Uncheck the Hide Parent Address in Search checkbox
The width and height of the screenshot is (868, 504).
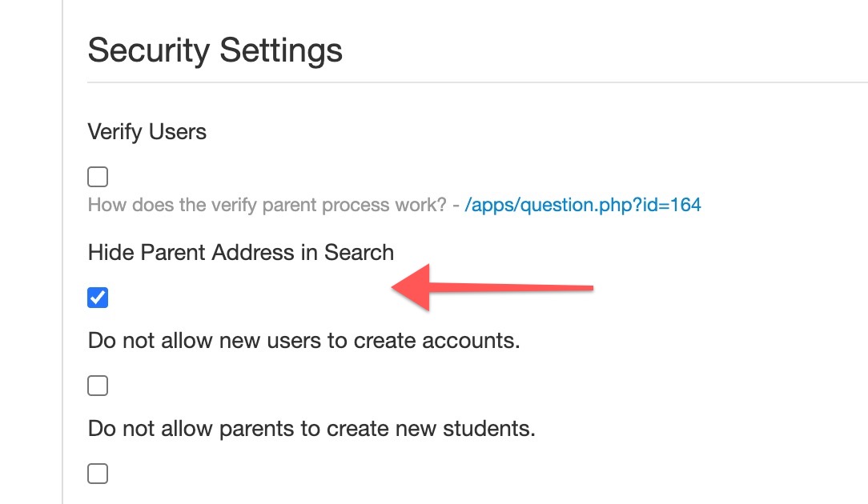tap(98, 298)
